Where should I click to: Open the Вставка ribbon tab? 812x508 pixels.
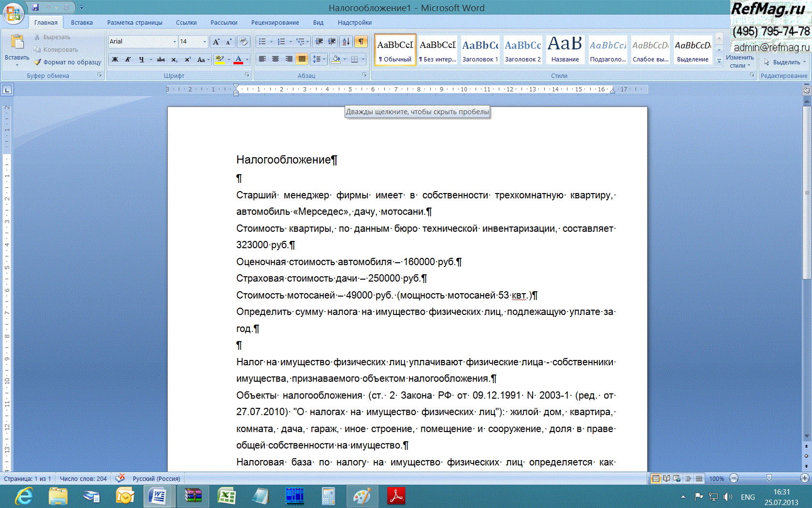pyautogui.click(x=82, y=22)
